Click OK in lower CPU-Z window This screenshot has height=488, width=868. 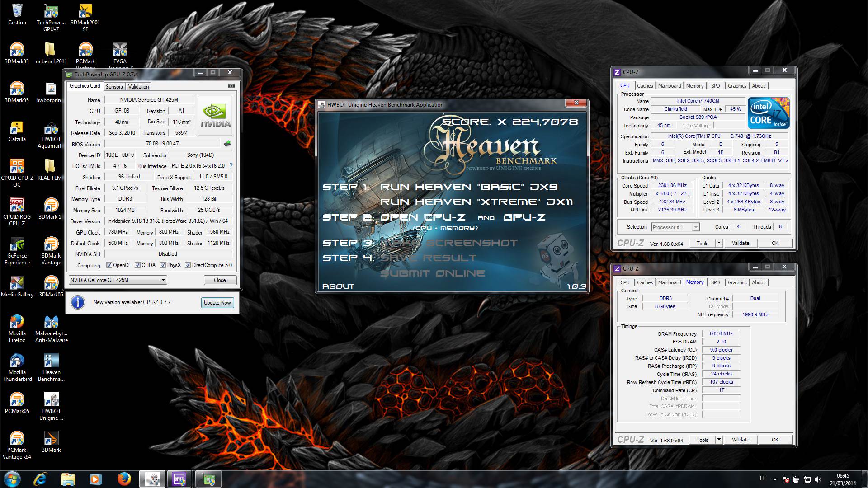click(775, 440)
